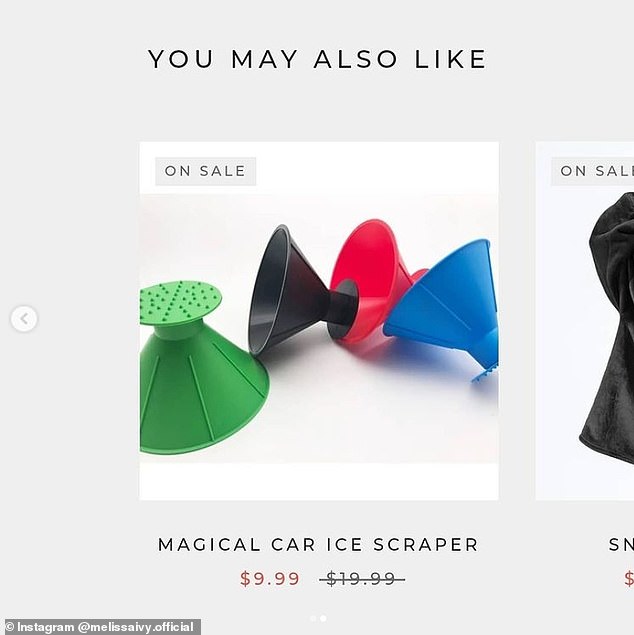Image resolution: width=634 pixels, height=635 pixels.
Task: Click the ON SALE badge on second product
Action: click(593, 171)
